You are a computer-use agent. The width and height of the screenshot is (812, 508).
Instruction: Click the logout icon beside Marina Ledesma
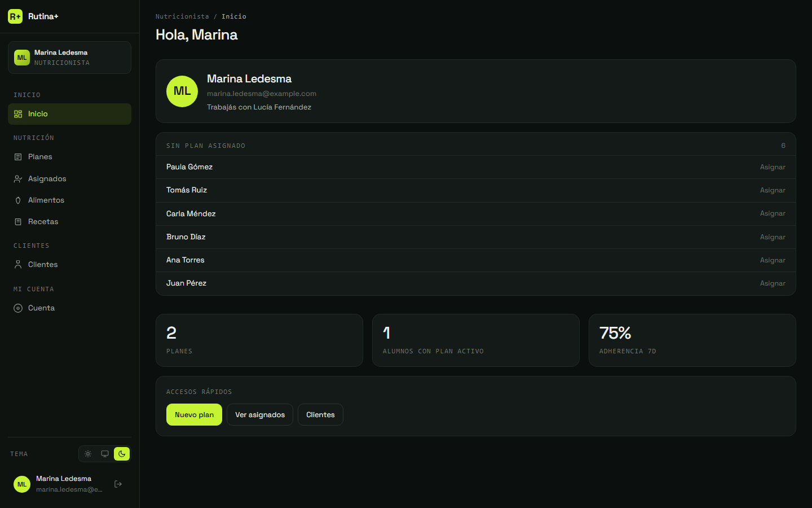[118, 484]
